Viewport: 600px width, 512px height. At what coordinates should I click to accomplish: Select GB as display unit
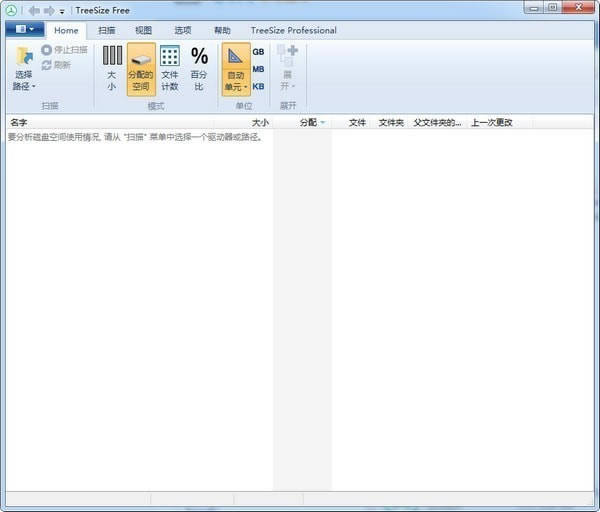pos(258,52)
